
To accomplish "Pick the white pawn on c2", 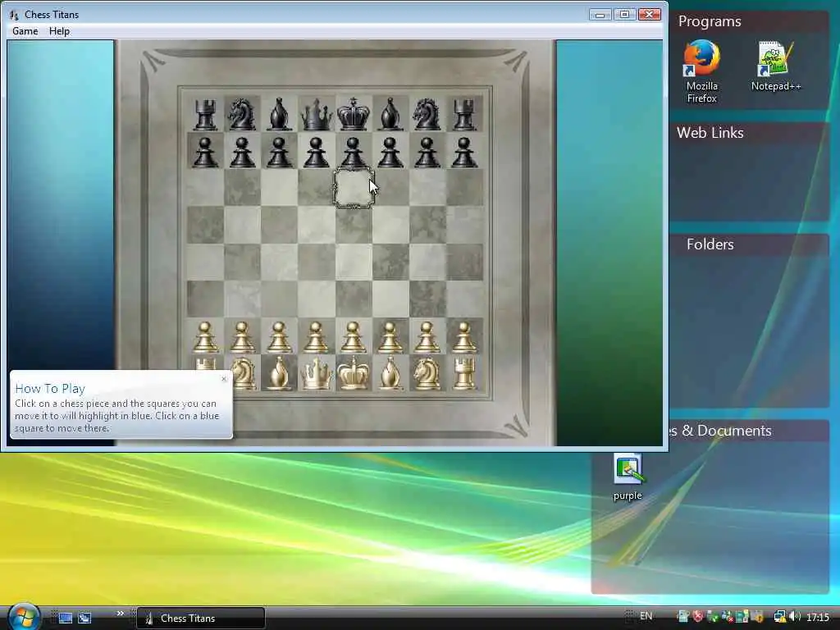I will point(279,337).
